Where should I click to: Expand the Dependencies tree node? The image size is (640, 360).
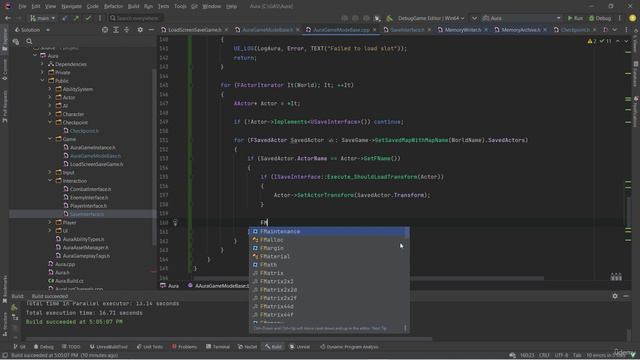point(42,64)
